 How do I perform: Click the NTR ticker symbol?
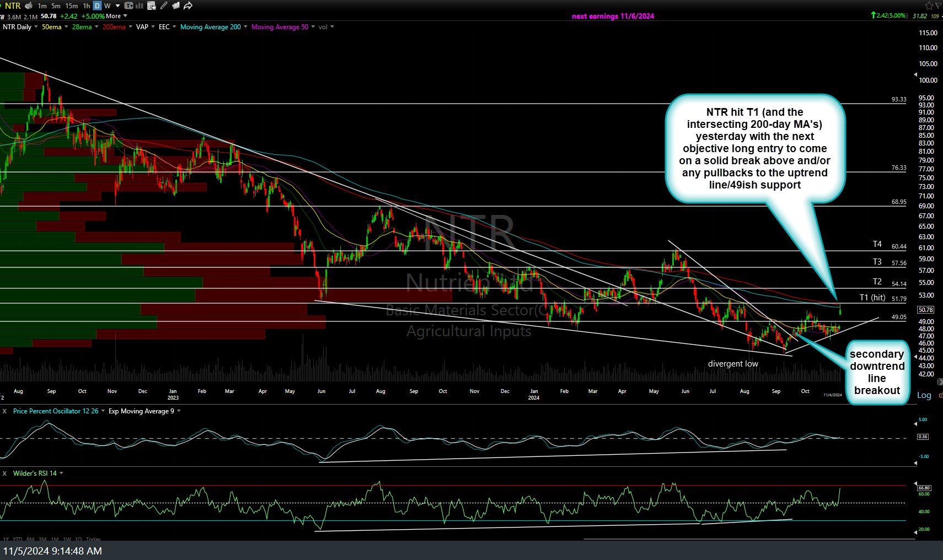pos(13,6)
